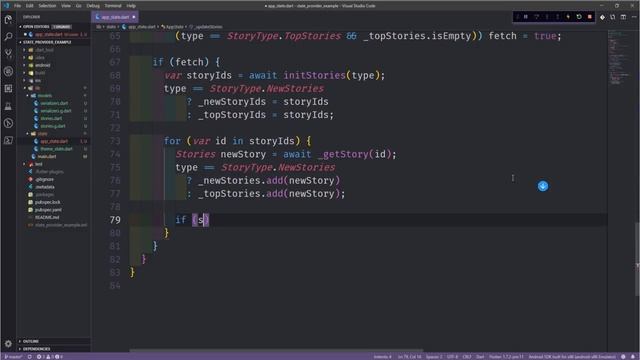Change language mode Dart in status bar
This screenshot has height=360, width=640.
(480, 357)
